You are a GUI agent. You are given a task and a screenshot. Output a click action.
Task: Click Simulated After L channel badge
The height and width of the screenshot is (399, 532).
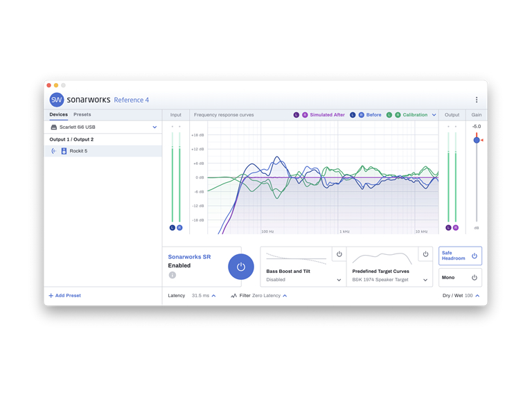[296, 115]
